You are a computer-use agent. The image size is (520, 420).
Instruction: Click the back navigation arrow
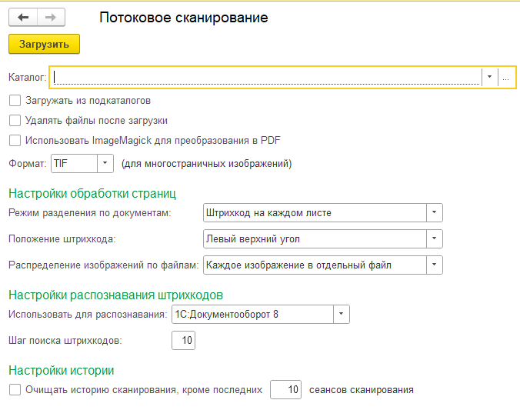click(22, 18)
